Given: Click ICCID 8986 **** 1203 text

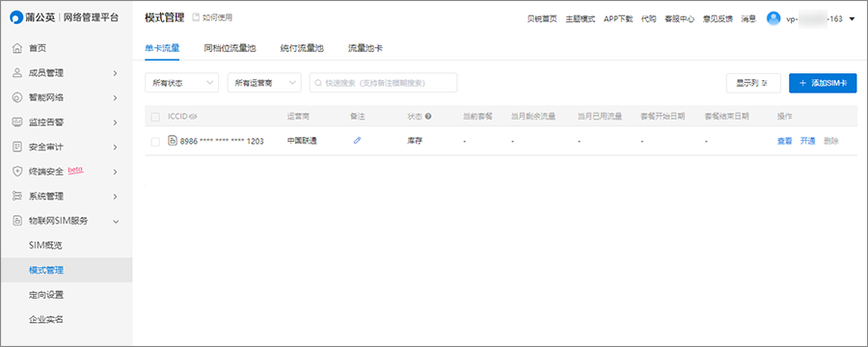Looking at the screenshot, I should pyautogui.click(x=222, y=141).
